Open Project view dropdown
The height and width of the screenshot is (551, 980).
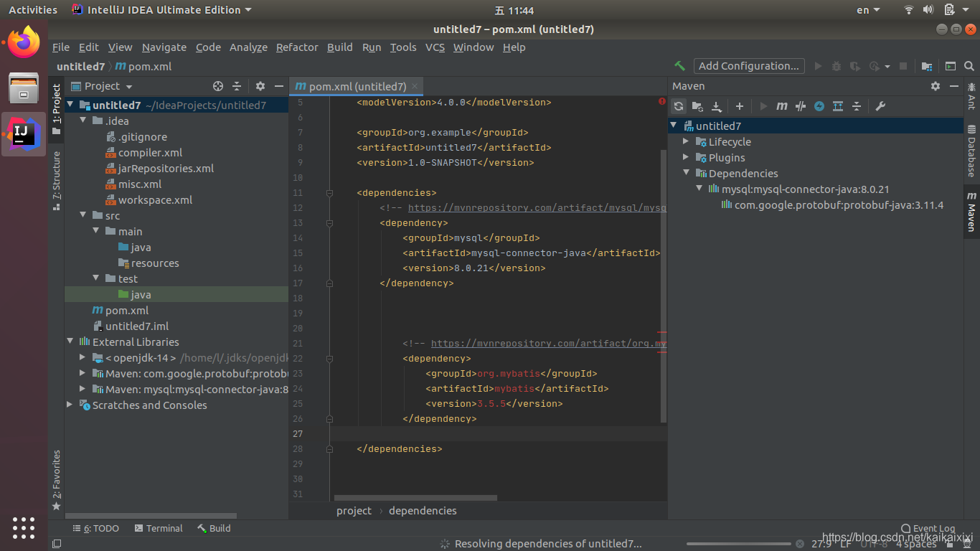(102, 86)
